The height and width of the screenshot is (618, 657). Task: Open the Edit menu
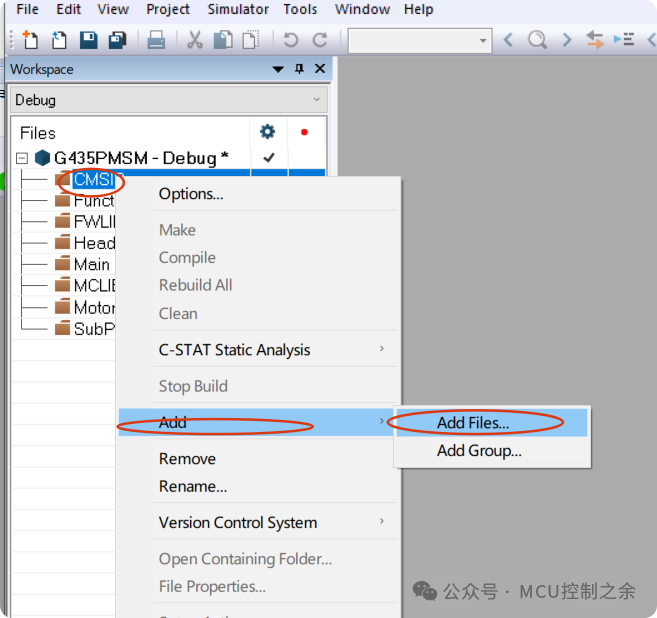68,9
